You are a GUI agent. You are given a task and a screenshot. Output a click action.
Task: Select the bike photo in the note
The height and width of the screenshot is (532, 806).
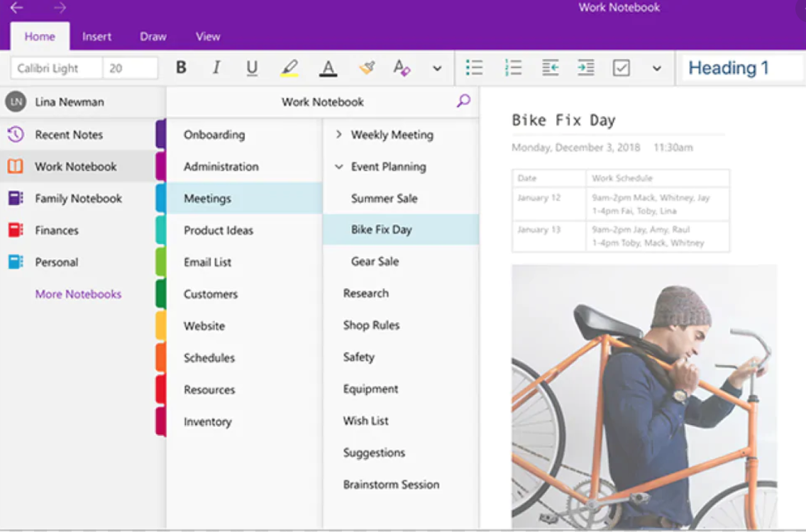pos(644,397)
